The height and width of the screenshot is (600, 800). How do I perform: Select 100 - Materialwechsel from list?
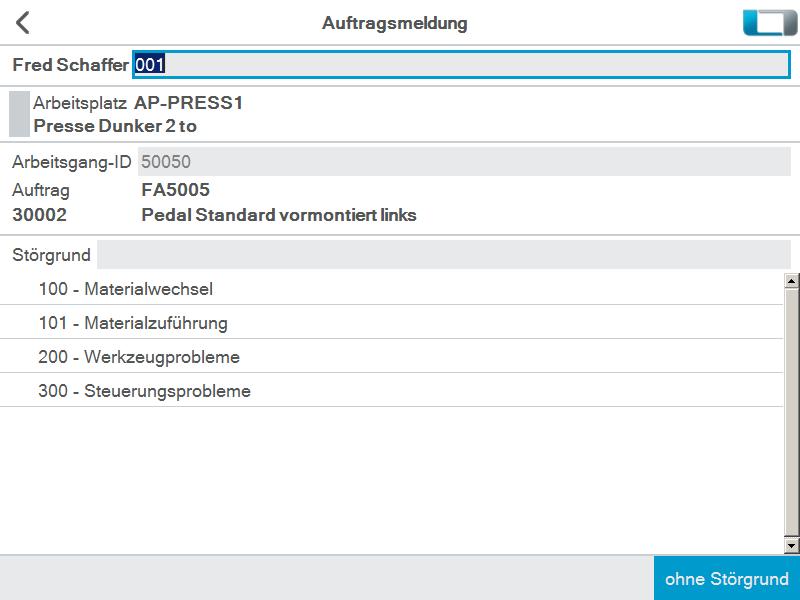391,289
